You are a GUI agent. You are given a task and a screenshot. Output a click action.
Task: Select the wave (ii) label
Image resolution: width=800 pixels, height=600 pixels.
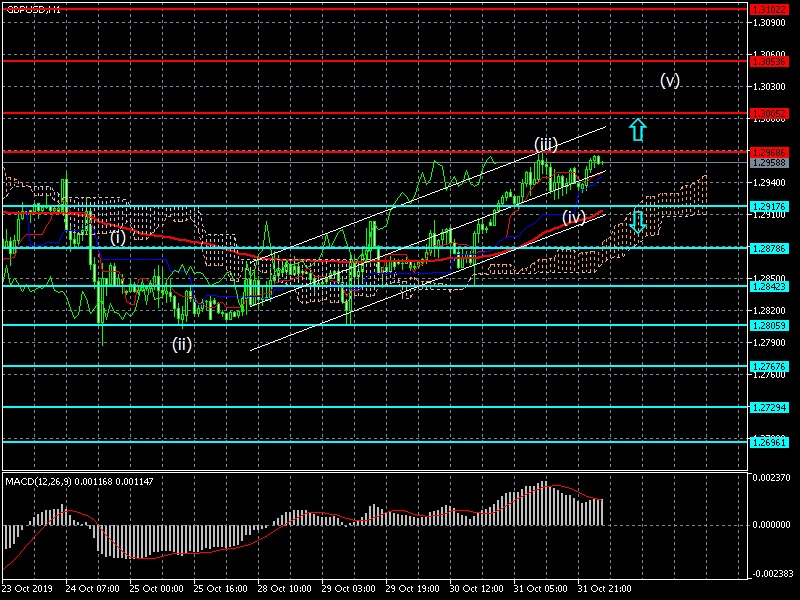pos(182,344)
